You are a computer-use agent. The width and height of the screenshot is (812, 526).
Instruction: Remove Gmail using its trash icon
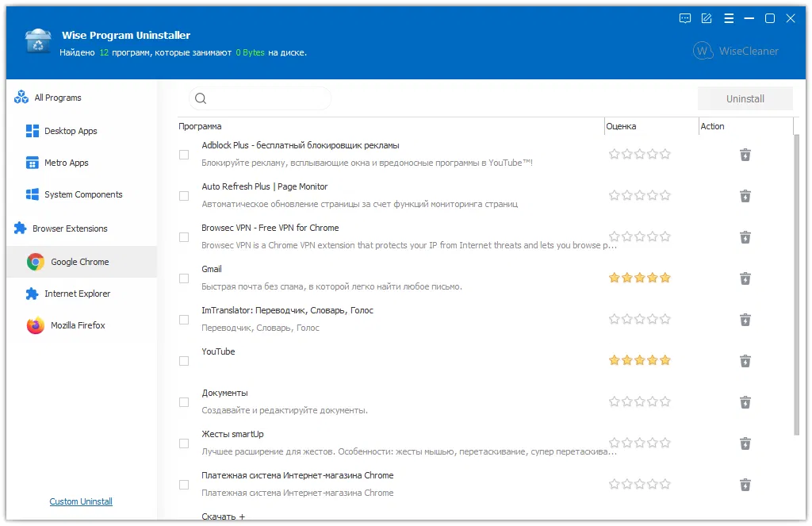[x=745, y=278]
